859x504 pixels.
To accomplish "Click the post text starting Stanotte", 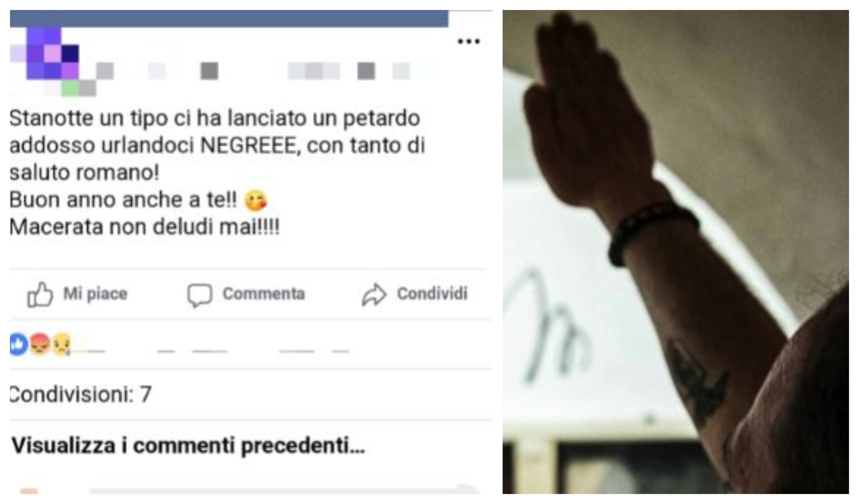I will click(x=218, y=173).
